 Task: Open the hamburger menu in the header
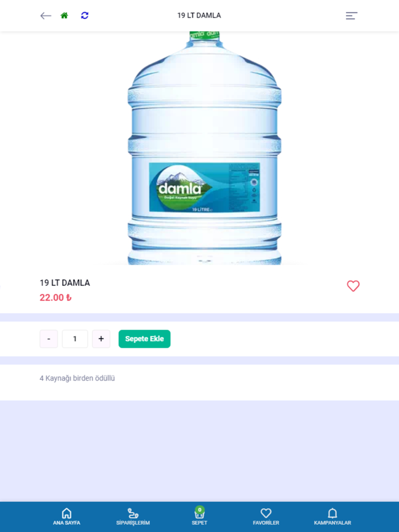click(352, 15)
